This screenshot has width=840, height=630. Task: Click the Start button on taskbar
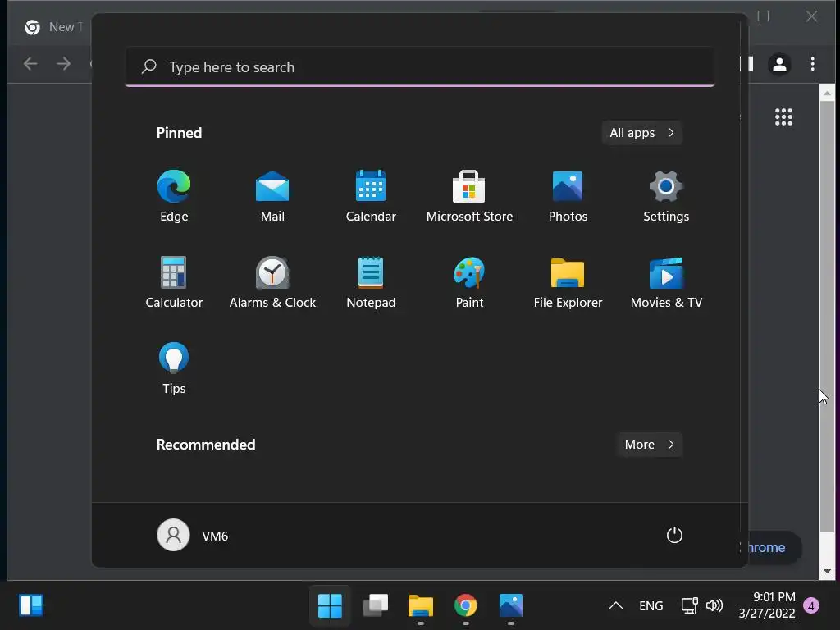[330, 606]
